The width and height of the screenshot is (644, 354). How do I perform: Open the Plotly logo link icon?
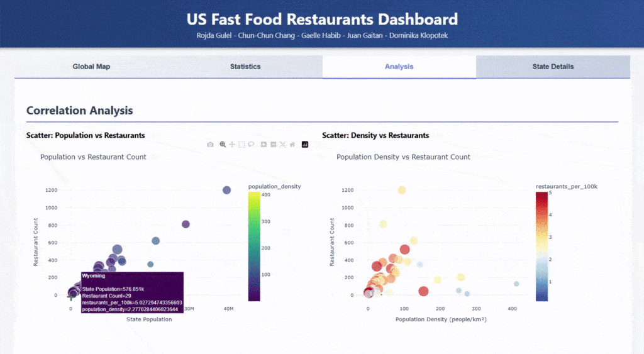click(x=305, y=145)
